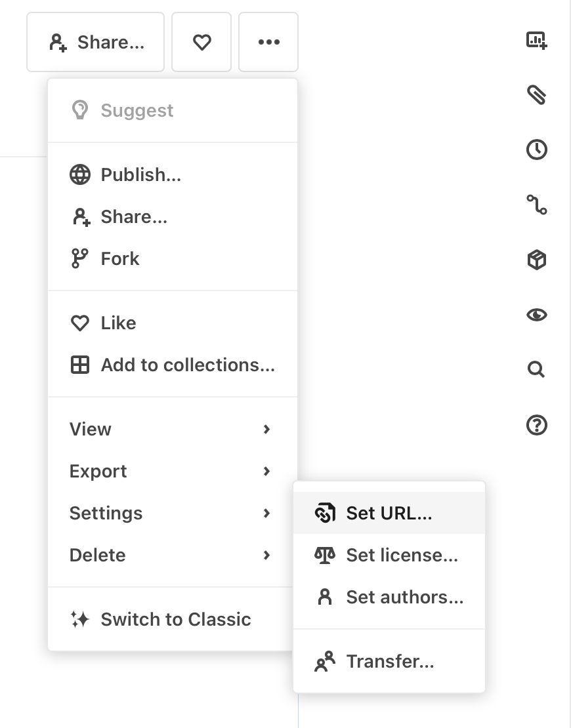Open notebook history with the clock icon
The width and height of the screenshot is (571, 728).
(536, 150)
